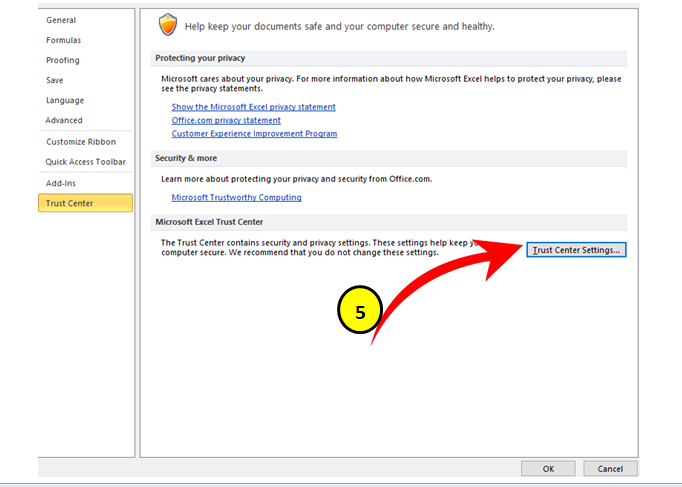Follow the Office.com privacy statement link
The image size is (682, 487).
click(x=226, y=120)
